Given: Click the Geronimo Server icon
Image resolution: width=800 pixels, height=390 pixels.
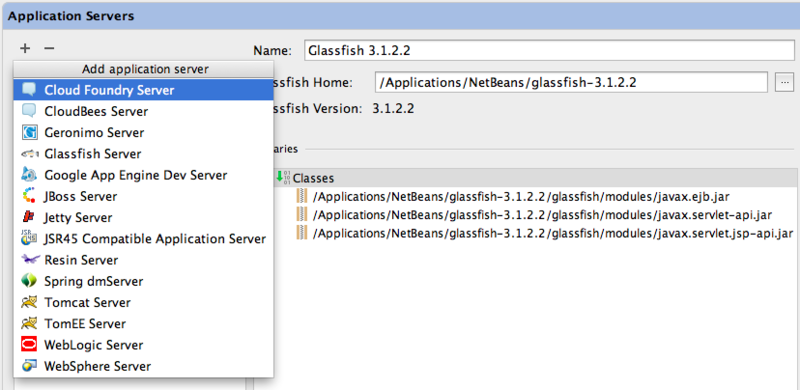Looking at the screenshot, I should (x=30, y=132).
